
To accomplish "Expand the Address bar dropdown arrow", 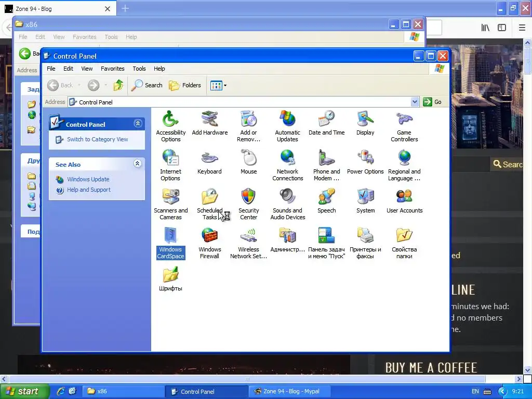I will (x=415, y=102).
